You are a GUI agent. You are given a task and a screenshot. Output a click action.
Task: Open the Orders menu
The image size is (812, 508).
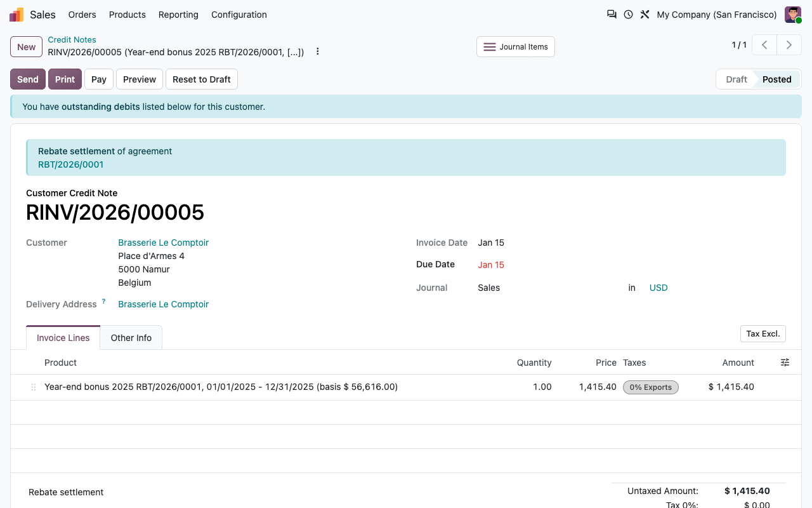[82, 15]
